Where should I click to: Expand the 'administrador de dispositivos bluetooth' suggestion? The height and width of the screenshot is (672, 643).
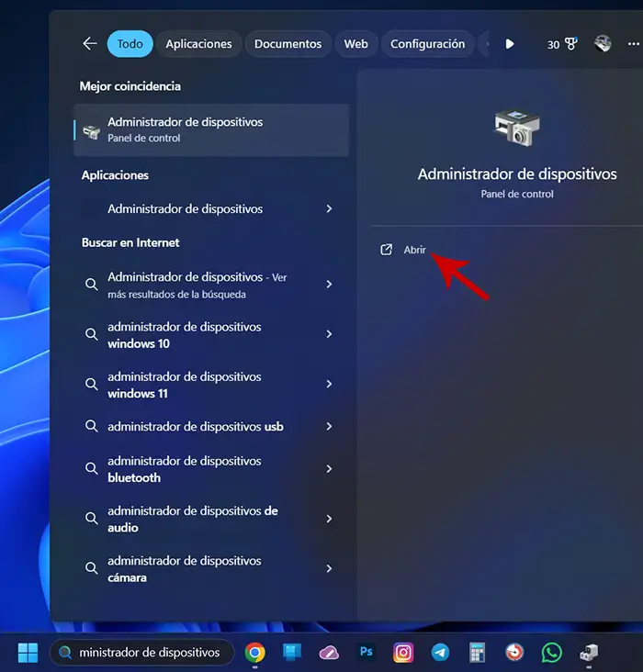coord(329,469)
